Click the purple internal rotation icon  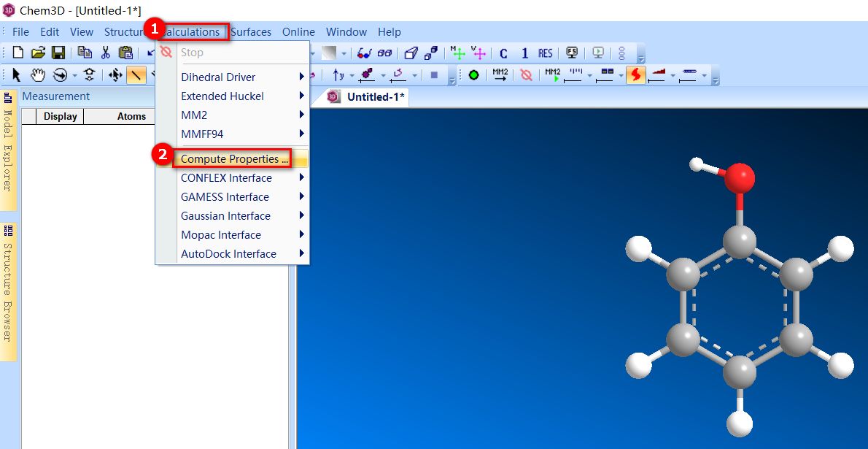coord(366,74)
